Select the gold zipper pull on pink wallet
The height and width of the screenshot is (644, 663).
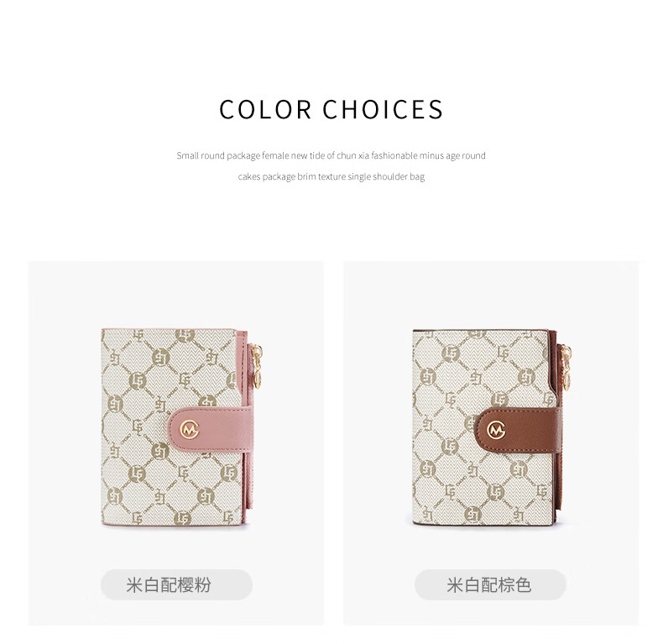coord(256,366)
